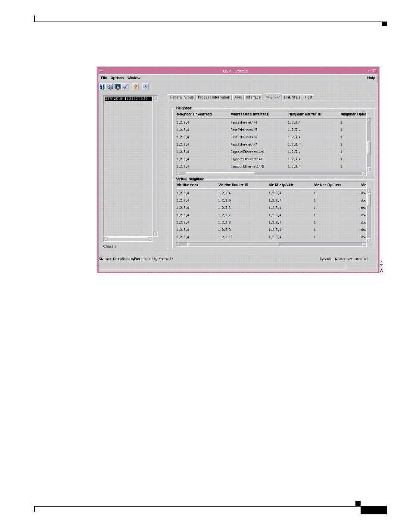
Task: Select the FastEthernet4/6 row
Action: pos(271,137)
